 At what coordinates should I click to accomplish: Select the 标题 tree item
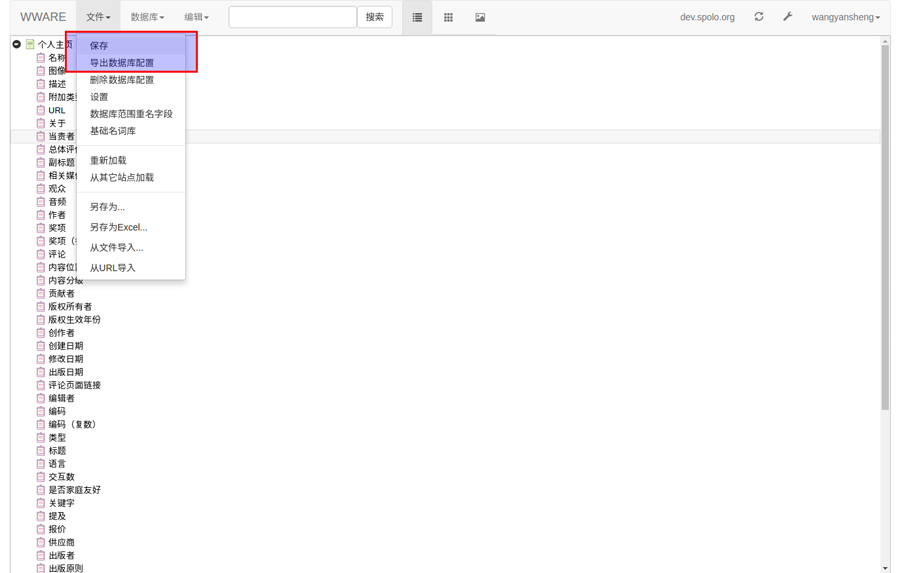click(x=57, y=451)
